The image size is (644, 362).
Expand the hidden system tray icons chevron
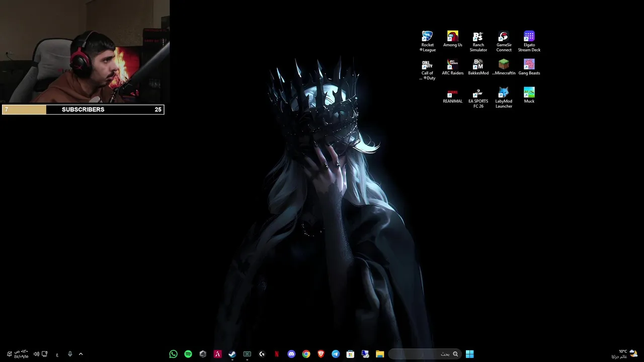(x=80, y=354)
